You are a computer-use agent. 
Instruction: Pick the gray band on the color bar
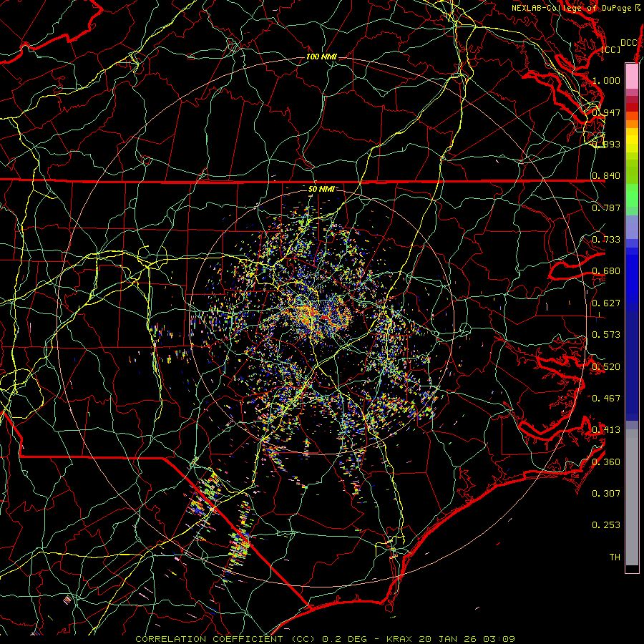click(632, 497)
